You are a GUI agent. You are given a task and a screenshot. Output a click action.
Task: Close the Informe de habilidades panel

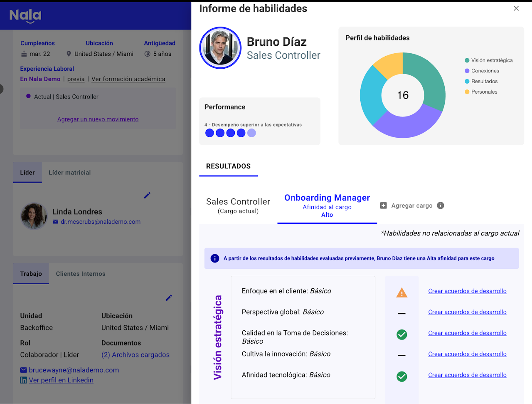[x=516, y=8]
